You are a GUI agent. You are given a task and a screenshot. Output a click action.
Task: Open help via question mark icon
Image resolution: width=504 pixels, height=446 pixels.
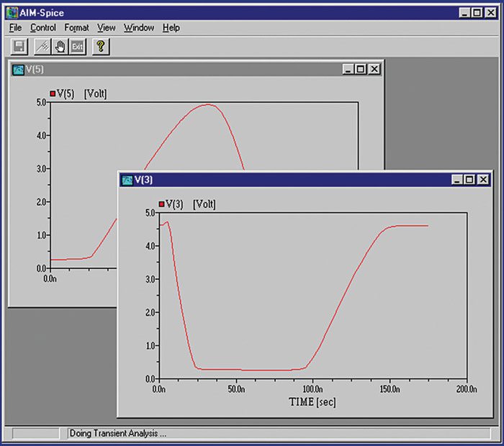[102, 46]
